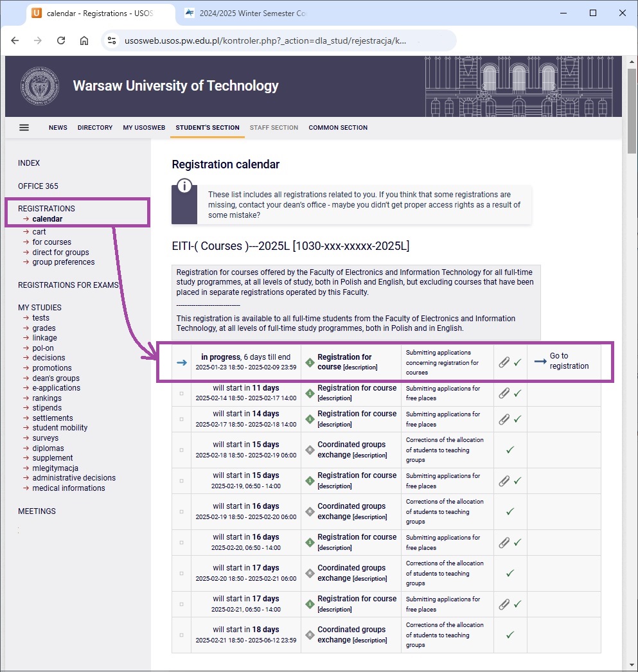Open calendar under Registrations

47,219
